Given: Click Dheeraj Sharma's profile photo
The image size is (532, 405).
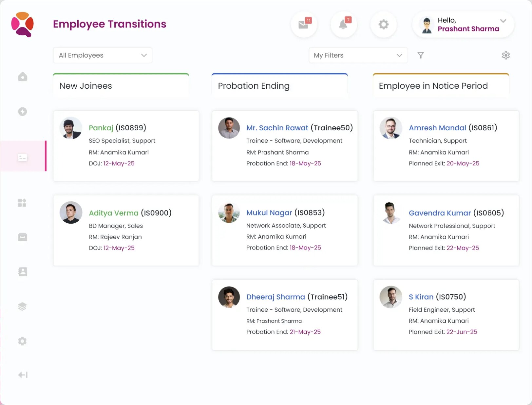Looking at the screenshot, I should 229,297.
